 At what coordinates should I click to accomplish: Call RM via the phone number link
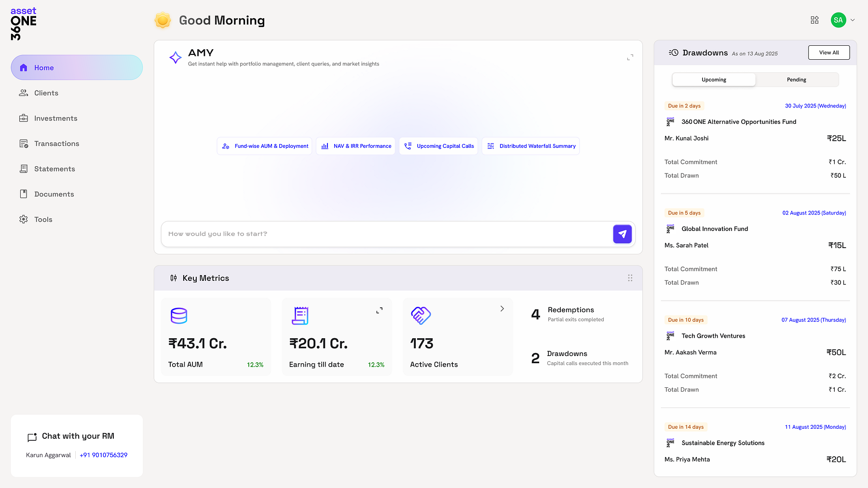click(x=103, y=455)
